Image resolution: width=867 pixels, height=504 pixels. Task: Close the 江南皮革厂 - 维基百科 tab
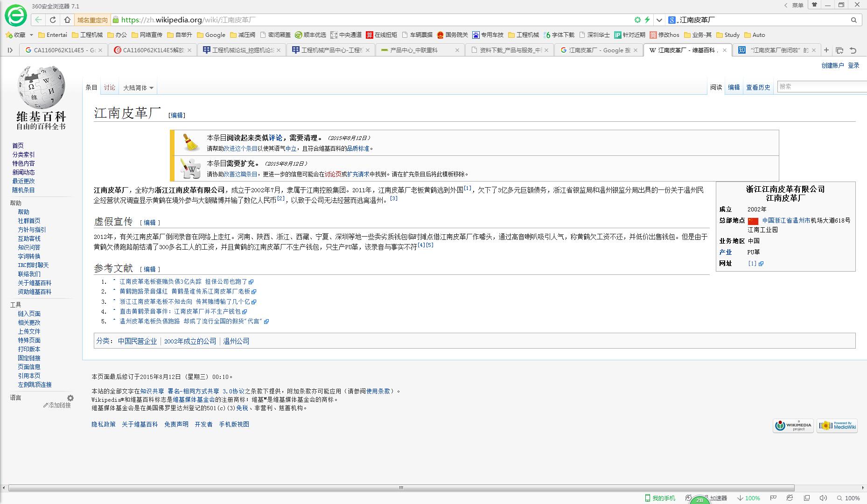click(725, 50)
